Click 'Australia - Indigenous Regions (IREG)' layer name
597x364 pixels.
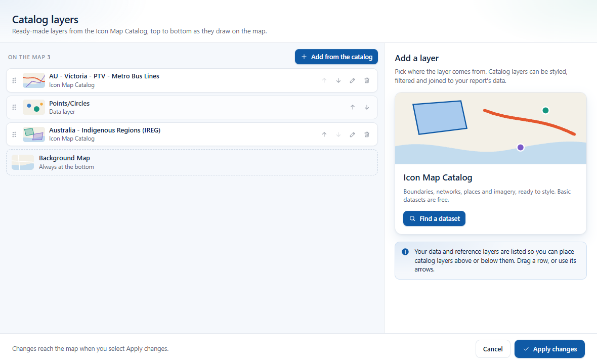point(105,130)
